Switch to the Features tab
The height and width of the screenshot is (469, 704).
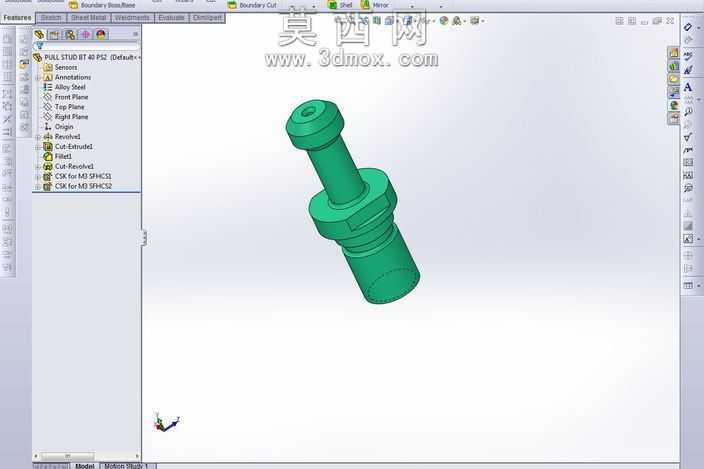click(17, 18)
